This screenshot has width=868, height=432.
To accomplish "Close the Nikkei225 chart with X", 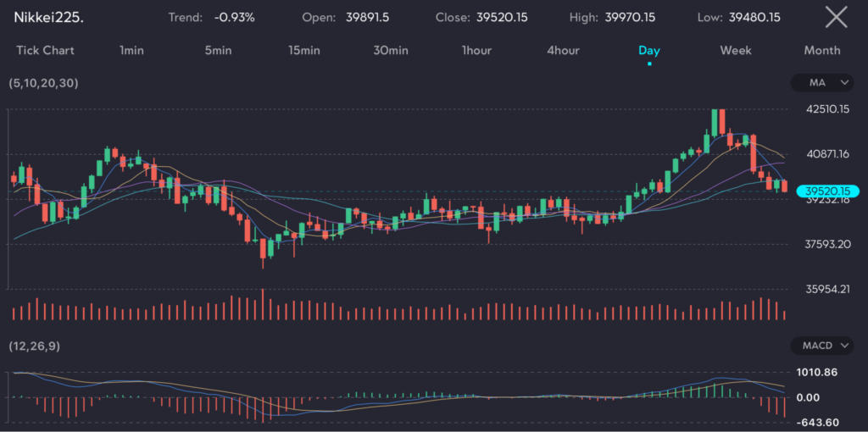I will pos(836,17).
